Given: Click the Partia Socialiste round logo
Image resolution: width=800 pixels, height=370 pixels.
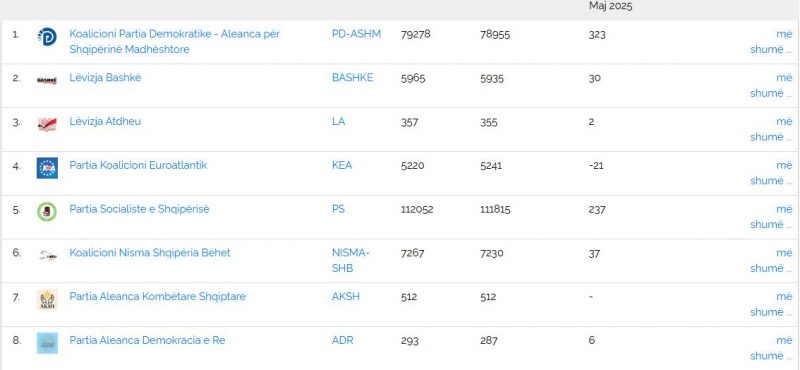Looking at the screenshot, I should point(47,211).
